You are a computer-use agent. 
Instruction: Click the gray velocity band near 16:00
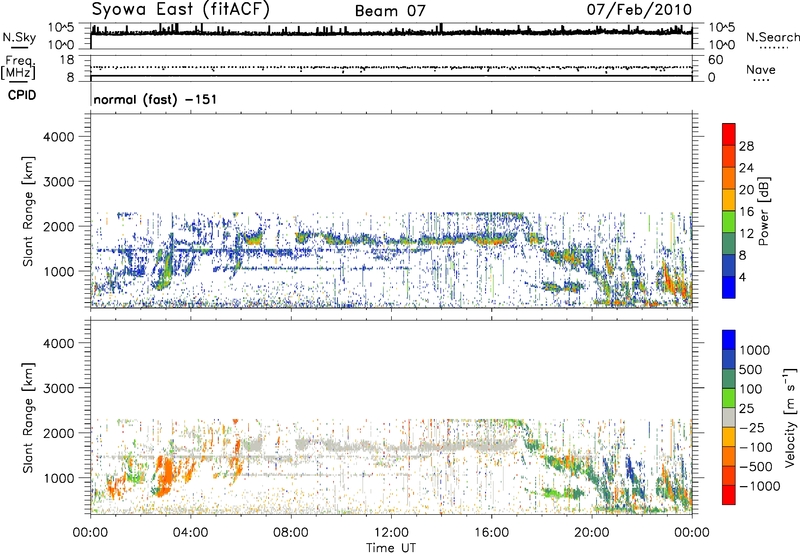(x=490, y=445)
